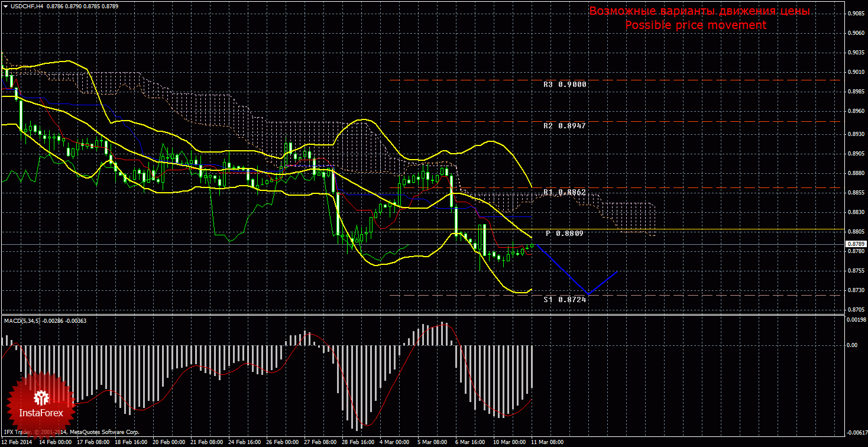The height and width of the screenshot is (447, 868).
Task: Click the 11 Mar 08:00 time label
Action: [x=546, y=442]
